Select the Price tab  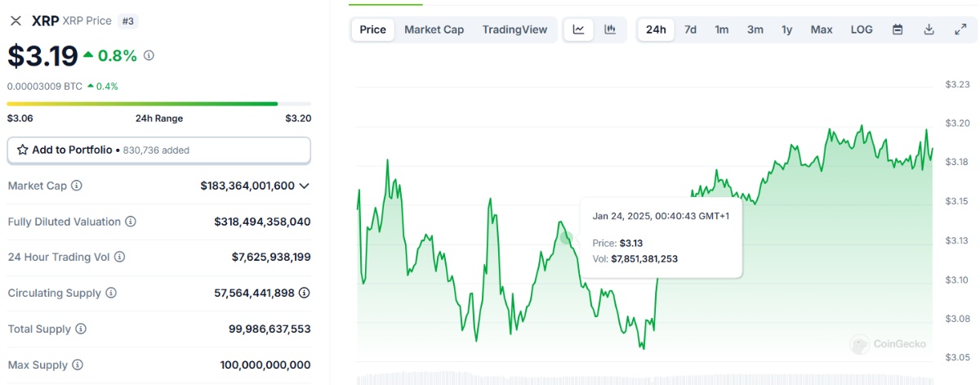(372, 29)
